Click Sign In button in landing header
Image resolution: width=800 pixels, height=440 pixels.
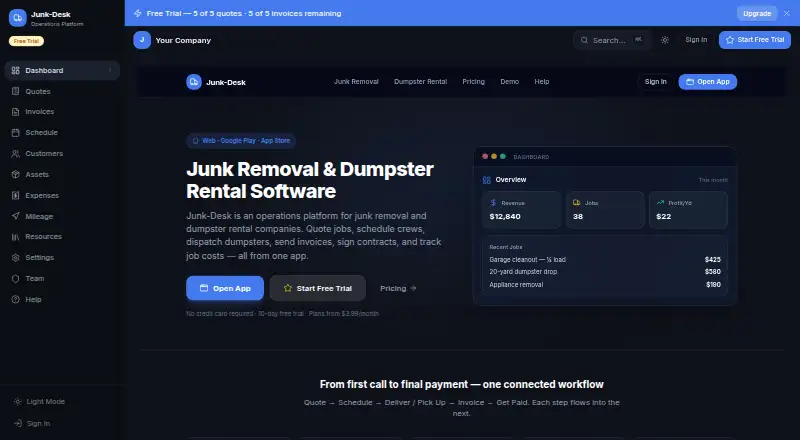[x=656, y=82]
